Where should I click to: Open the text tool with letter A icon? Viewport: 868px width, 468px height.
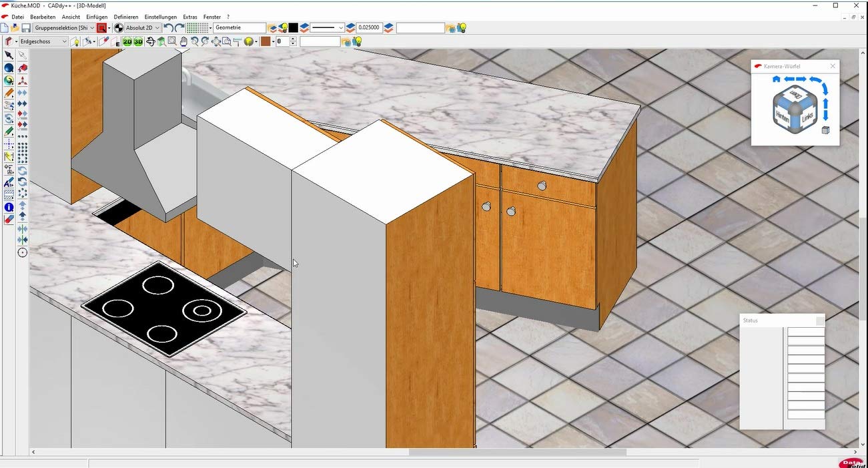[9, 182]
